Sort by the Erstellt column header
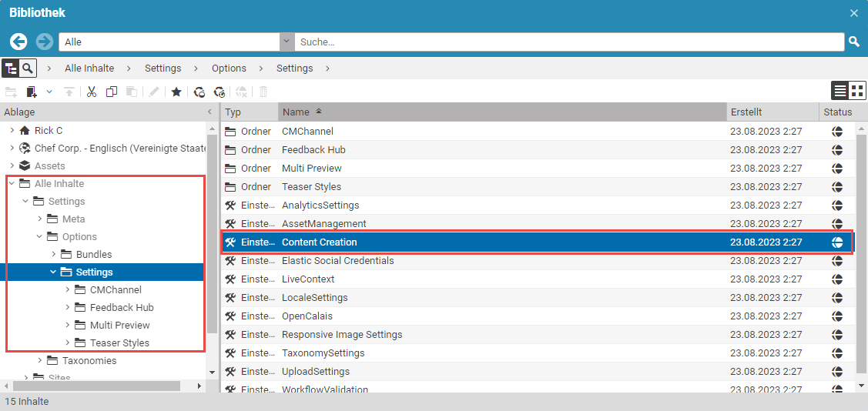Viewport: 868px width, 411px height. click(x=772, y=112)
